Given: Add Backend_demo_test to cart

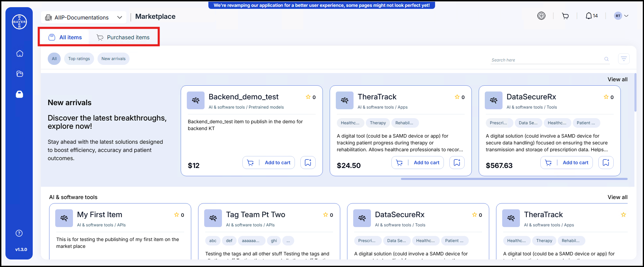Looking at the screenshot, I should 269,163.
